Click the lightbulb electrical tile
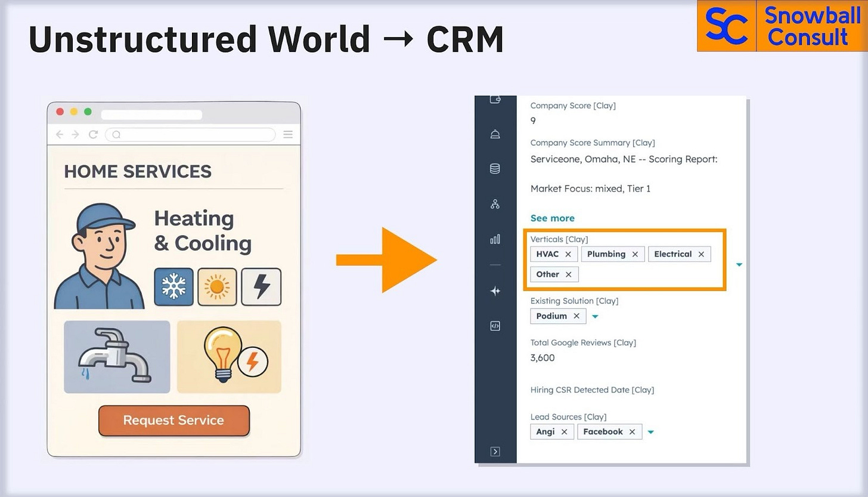Screen dimensions: 868x497 (x=229, y=357)
